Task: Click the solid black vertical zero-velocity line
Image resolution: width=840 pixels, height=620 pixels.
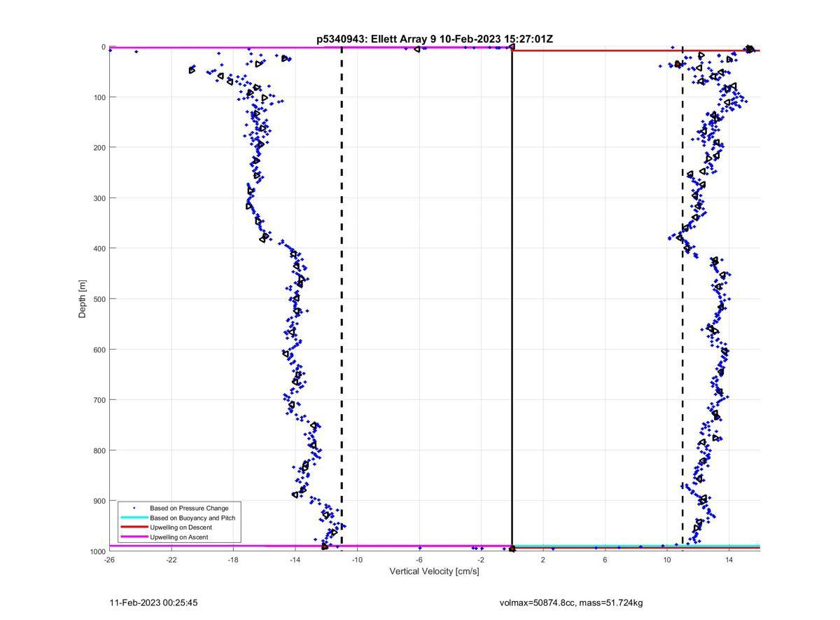Action: tap(512, 299)
